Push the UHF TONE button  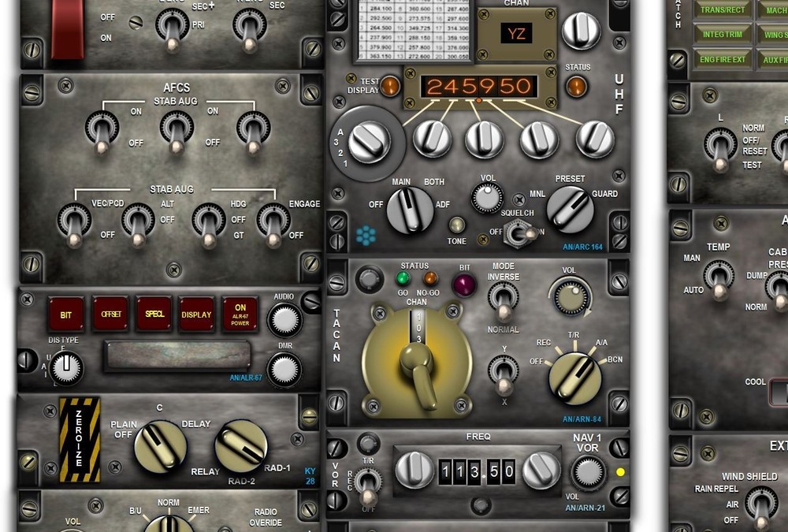[x=456, y=225]
